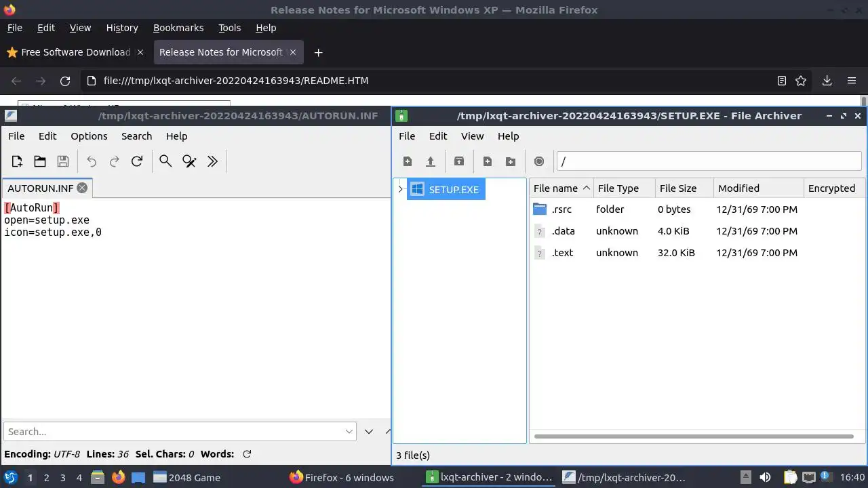The height and width of the screenshot is (488, 868).
Task: Sort archive list by File name header
Action: pos(561,188)
